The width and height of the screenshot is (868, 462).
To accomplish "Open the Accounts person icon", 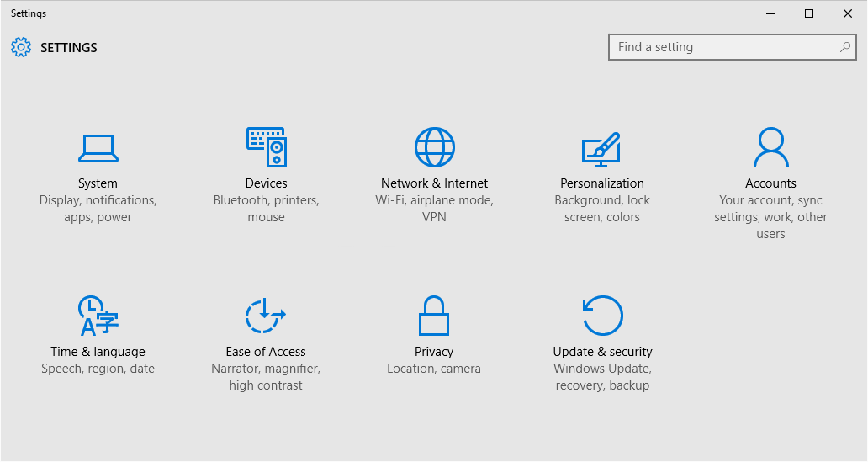I will tap(770, 147).
